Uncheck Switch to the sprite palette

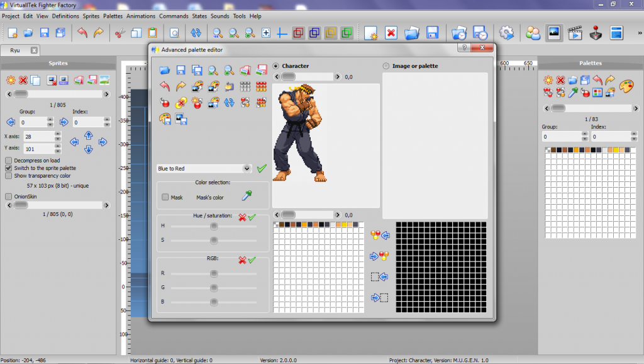click(8, 168)
